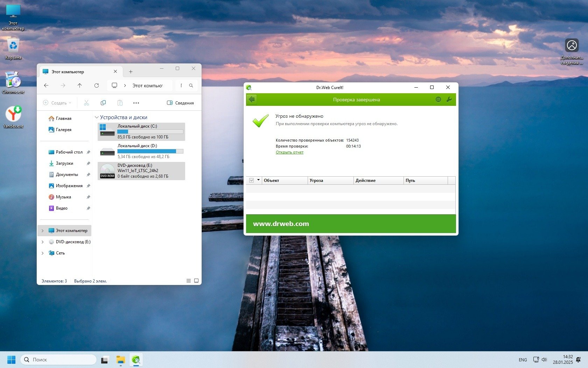Open Dr.Web settings wrench icon
The width and height of the screenshot is (588, 368).
pos(449,100)
